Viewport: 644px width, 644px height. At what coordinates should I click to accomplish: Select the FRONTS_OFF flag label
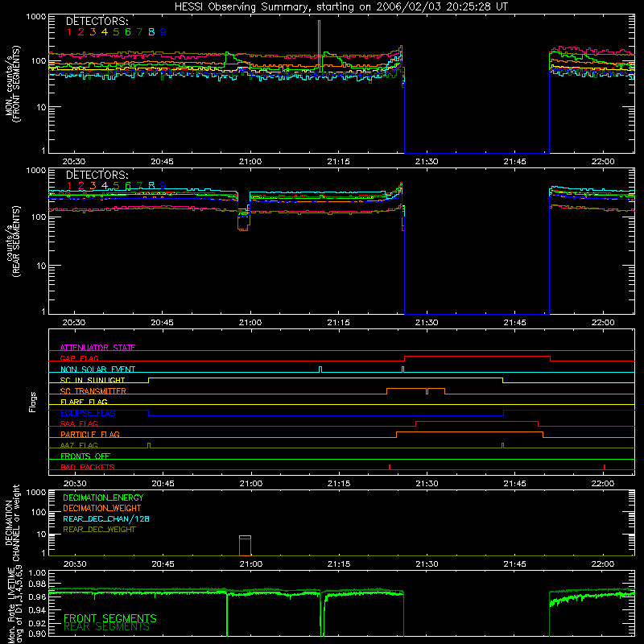click(85, 456)
